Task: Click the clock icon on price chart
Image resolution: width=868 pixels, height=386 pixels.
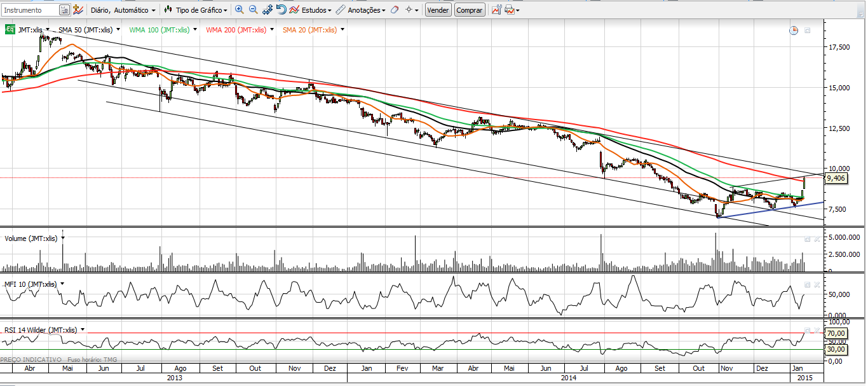Action: 794,31
